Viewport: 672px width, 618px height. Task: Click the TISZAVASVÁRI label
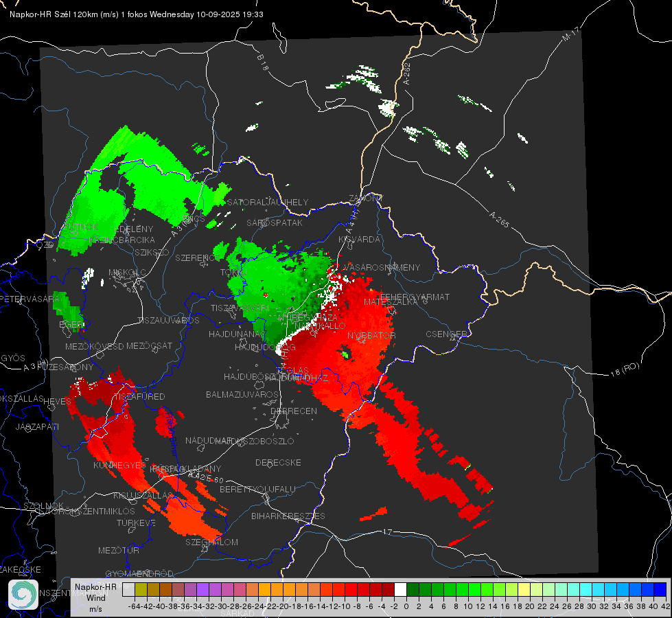[x=240, y=308]
